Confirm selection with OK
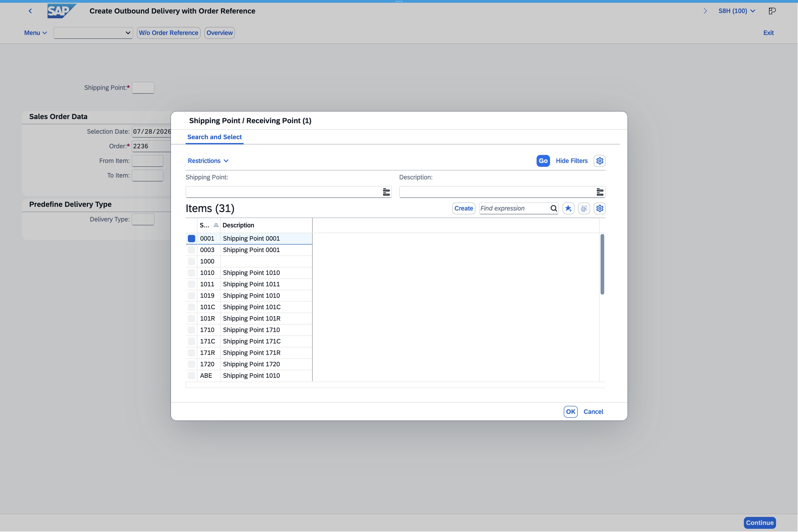The height and width of the screenshot is (532, 798). point(571,412)
